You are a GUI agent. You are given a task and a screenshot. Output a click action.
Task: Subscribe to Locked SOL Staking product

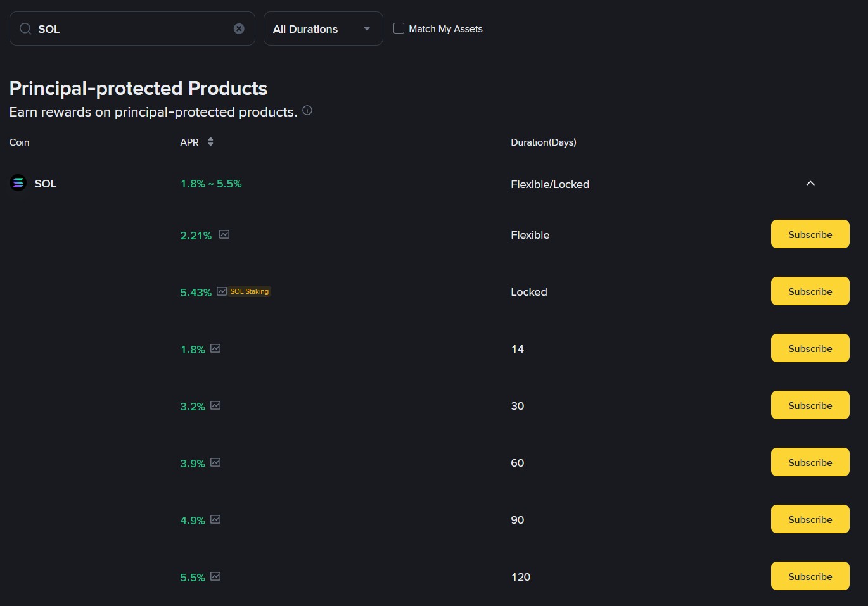coord(810,291)
